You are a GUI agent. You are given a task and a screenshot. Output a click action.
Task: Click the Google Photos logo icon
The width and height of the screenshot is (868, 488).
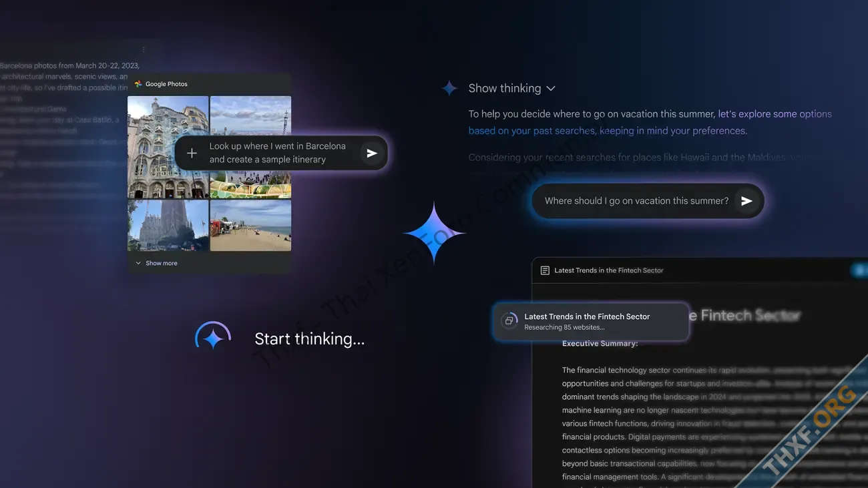coord(138,84)
